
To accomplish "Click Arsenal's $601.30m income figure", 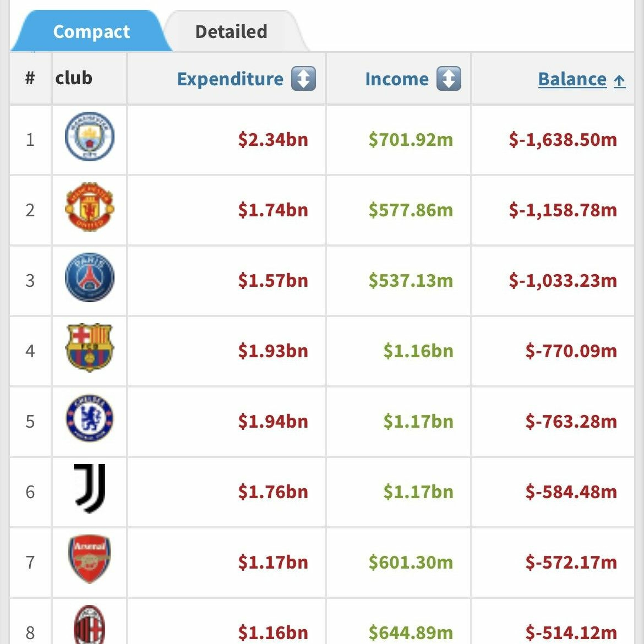I will tap(411, 563).
